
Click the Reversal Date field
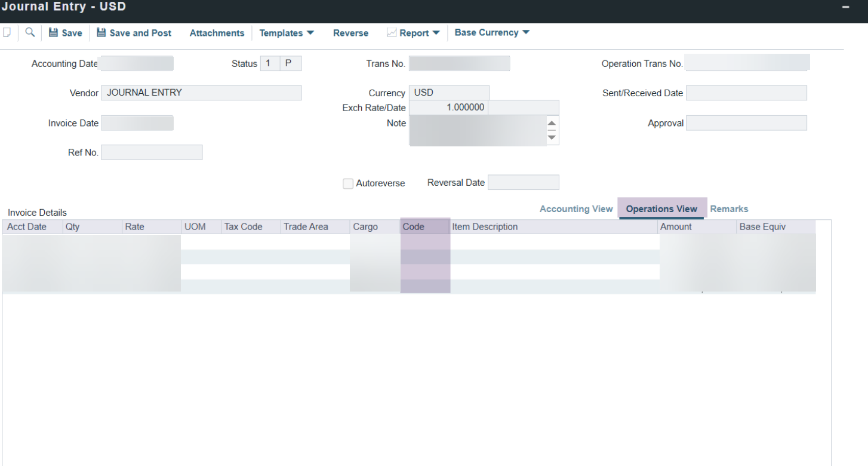(x=523, y=182)
